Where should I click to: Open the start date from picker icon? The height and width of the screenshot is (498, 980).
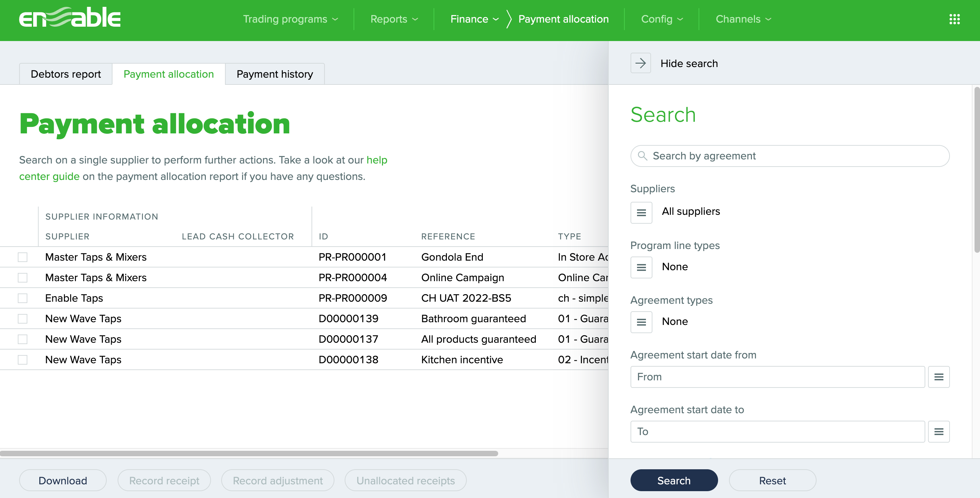[939, 377]
